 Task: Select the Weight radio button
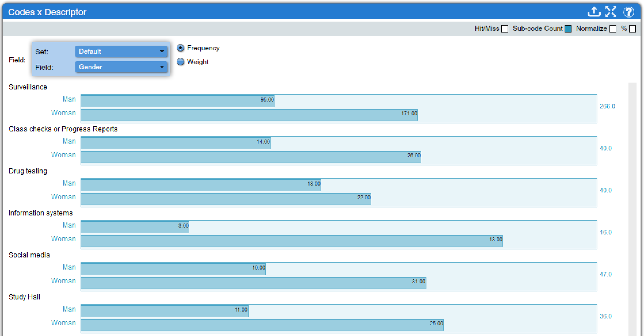(x=180, y=62)
